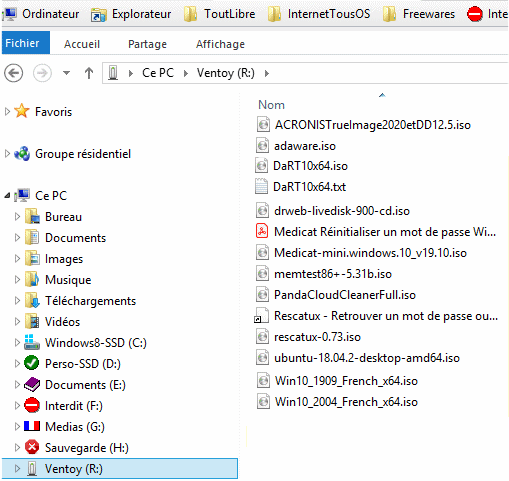
Task: Select the adaware.iso file
Action: (305, 146)
